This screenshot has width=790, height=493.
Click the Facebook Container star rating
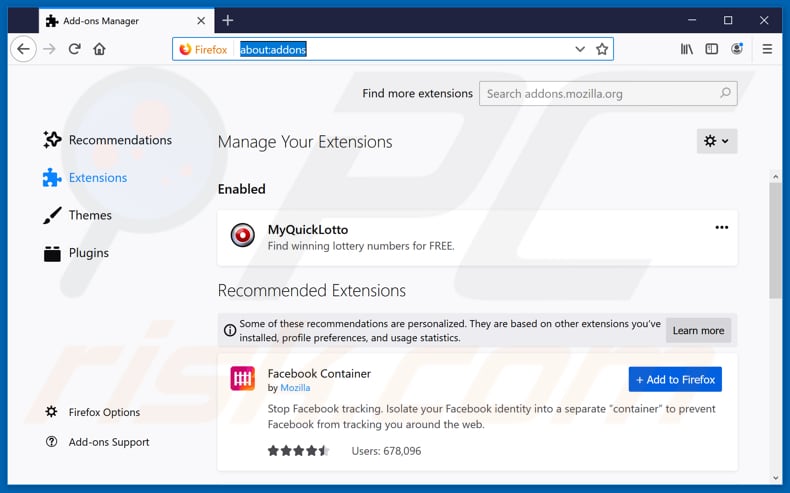tap(298, 450)
